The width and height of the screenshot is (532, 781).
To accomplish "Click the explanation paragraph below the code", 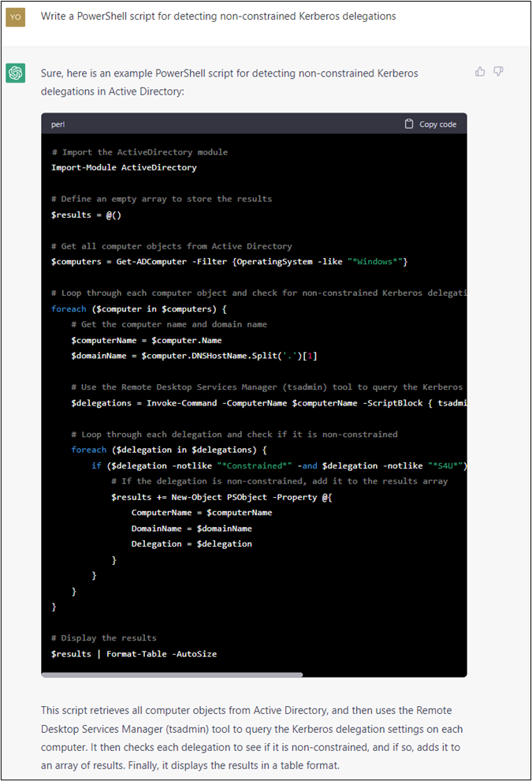I will tap(247, 737).
